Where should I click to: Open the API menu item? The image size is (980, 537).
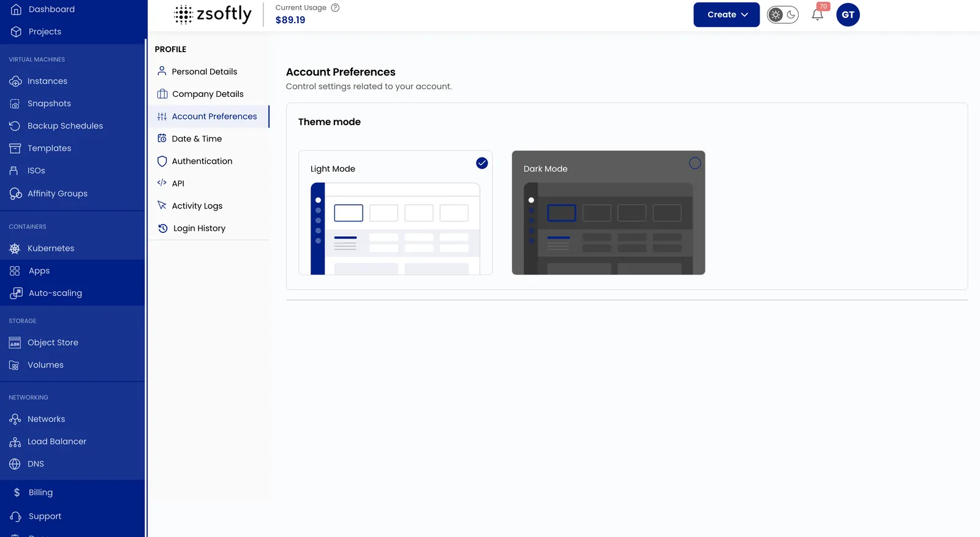[x=209, y=183]
